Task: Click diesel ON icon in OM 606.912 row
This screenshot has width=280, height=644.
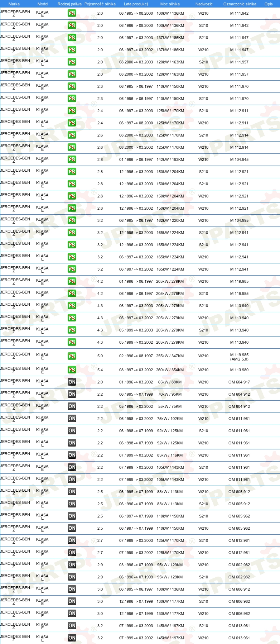Action: click(72, 590)
